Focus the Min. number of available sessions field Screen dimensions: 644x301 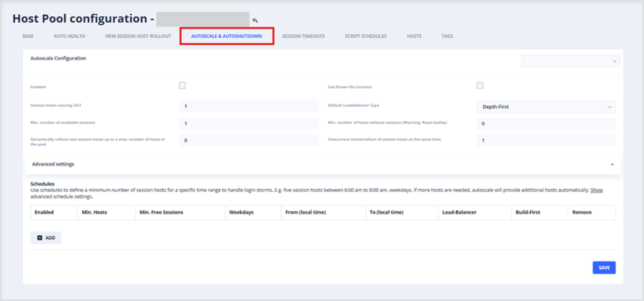click(248, 124)
